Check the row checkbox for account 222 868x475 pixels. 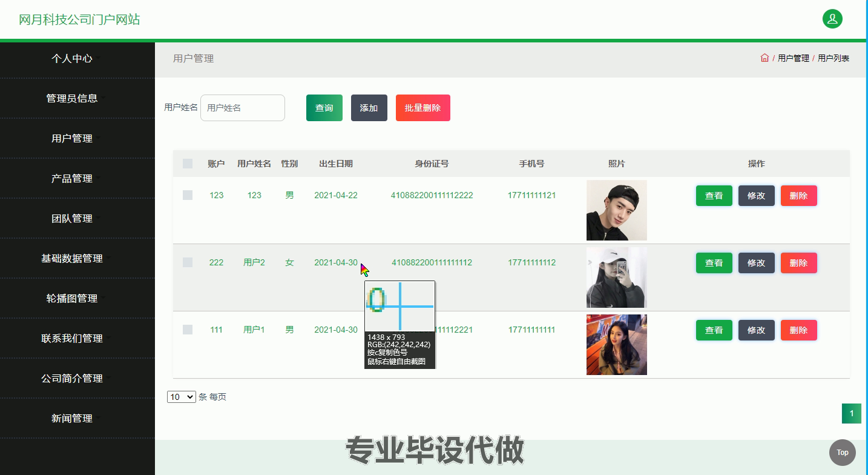click(188, 262)
